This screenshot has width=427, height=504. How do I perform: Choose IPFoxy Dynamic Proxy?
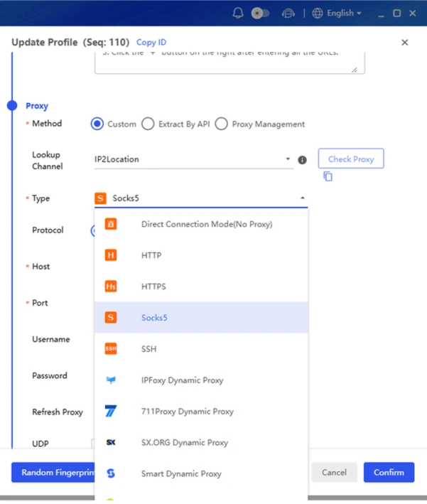pos(201,380)
